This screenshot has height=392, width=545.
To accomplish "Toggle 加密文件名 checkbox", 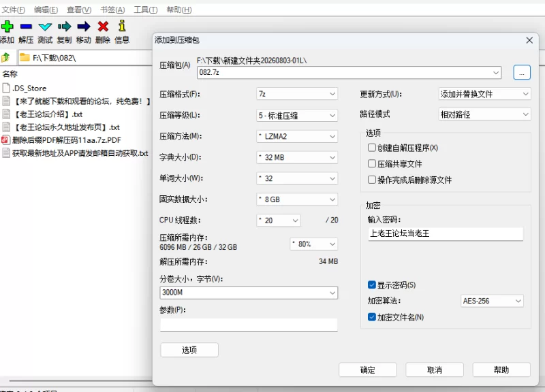I will point(371,317).
